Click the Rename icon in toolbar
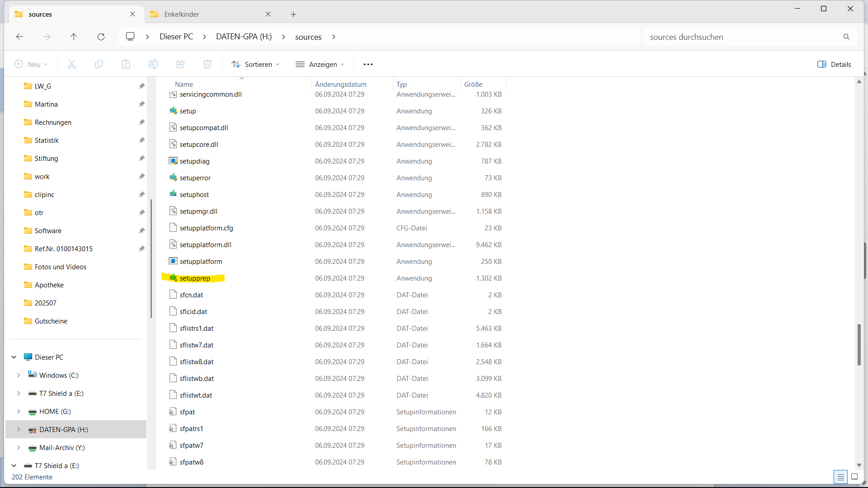The width and height of the screenshot is (868, 488). tap(153, 64)
